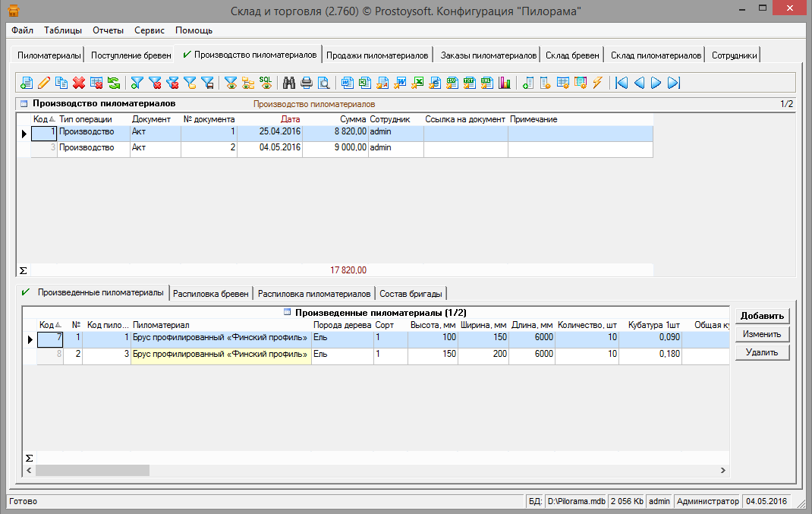Viewport: 812px width, 514px height.
Task: Click the printer icon in toolbar
Action: pos(306,83)
